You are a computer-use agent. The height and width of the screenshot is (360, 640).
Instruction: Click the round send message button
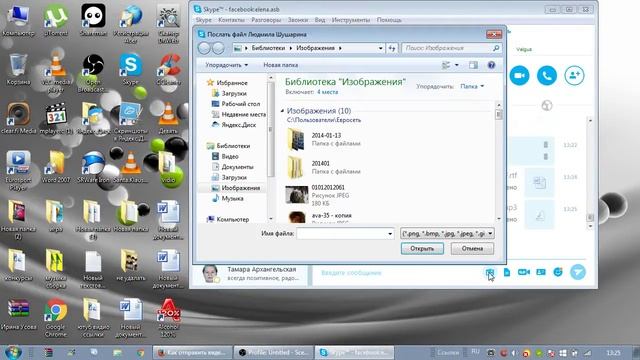point(578,272)
